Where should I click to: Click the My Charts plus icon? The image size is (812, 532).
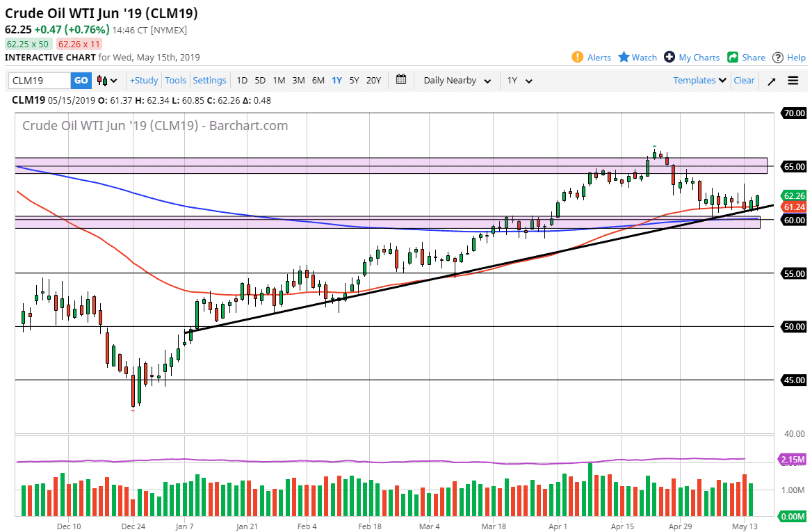point(669,57)
